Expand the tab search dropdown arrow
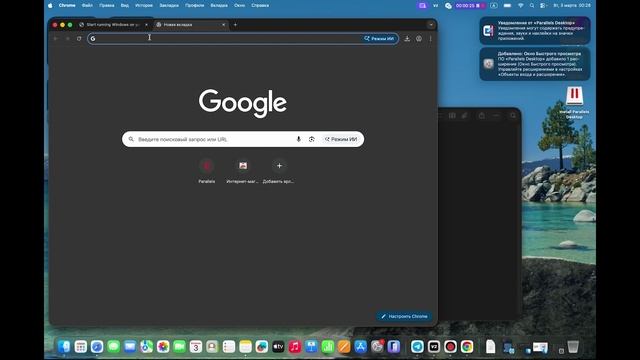 tap(431, 24)
